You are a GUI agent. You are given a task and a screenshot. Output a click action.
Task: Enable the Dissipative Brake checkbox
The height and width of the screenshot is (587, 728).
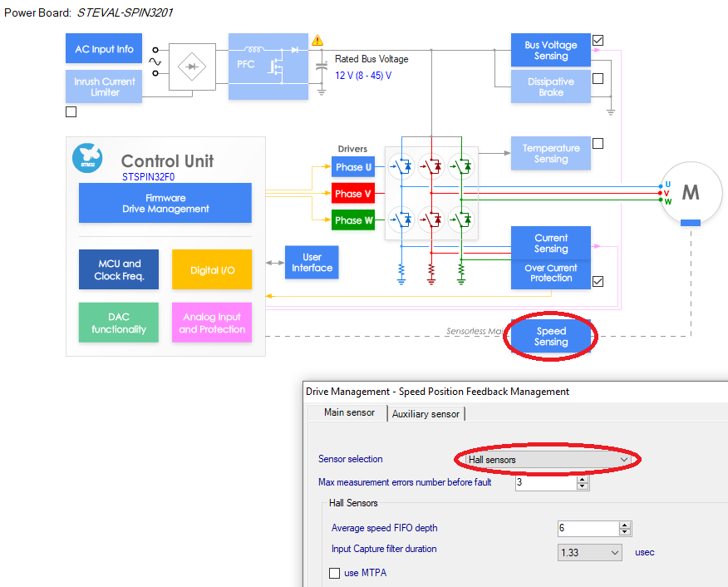[x=598, y=78]
